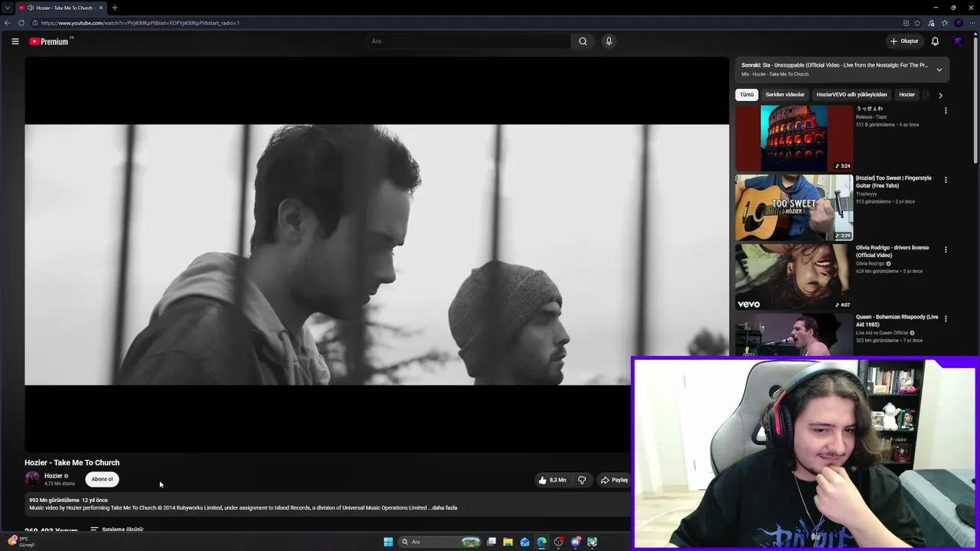Open Hozier channel name link
980x551 pixels.
tap(54, 476)
